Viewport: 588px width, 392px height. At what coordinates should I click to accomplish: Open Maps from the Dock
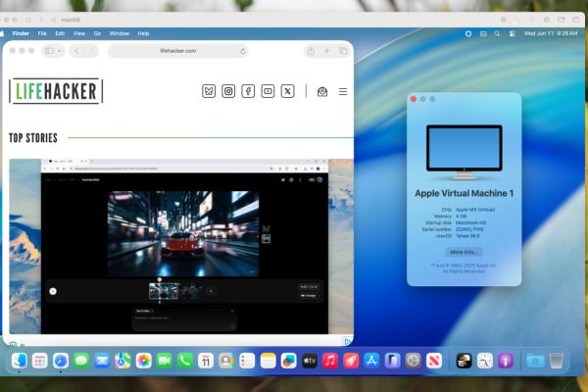pyautogui.click(x=122, y=361)
